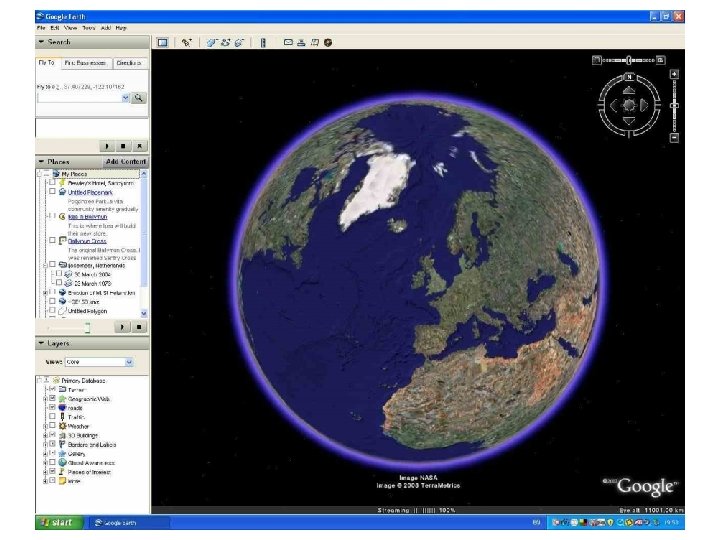This screenshot has width=720, height=540.
Task: Click the minus zoom-out button
Action: [674, 138]
